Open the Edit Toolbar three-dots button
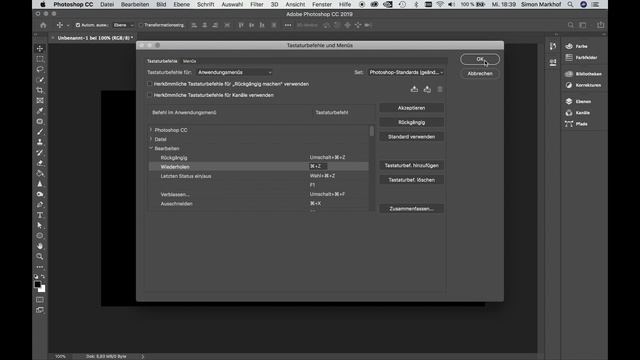Screen dimensions: 640x360 pyautogui.click(x=40, y=267)
